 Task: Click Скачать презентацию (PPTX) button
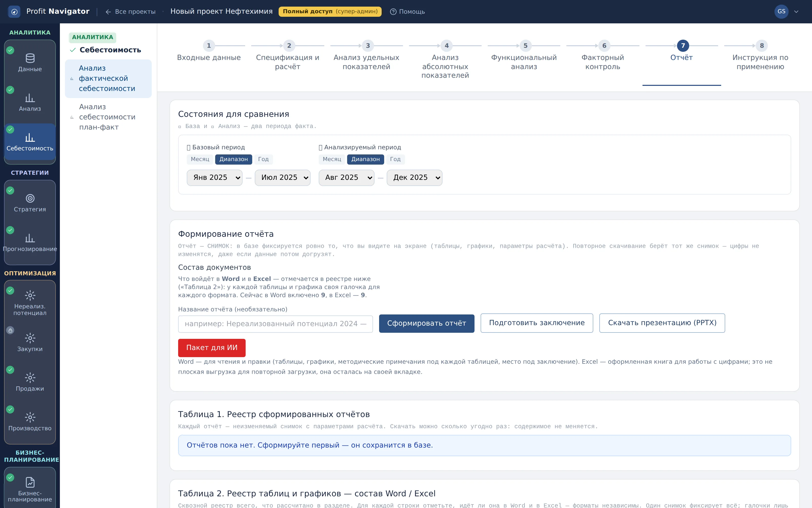point(662,323)
